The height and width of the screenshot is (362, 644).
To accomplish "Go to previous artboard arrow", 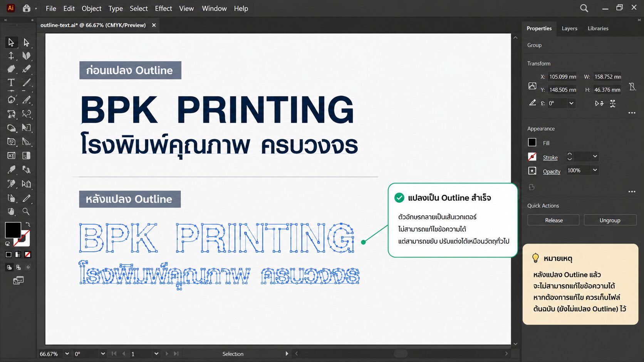I will tap(124, 354).
